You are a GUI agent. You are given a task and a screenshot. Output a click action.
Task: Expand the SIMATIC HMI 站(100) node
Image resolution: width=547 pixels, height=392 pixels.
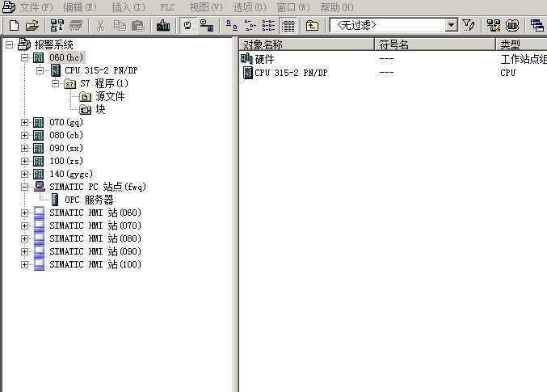pos(24,264)
